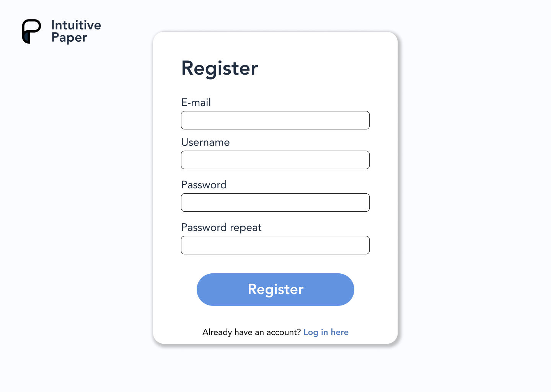The width and height of the screenshot is (551, 392).
Task: Click the word "account?" below the Register button
Action: tap(284, 332)
